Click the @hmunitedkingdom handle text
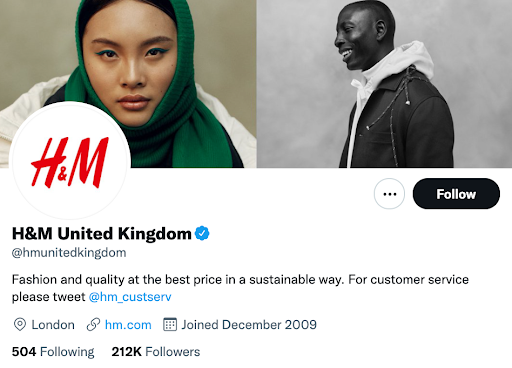Screen dimensions: 512x368 point(69,253)
